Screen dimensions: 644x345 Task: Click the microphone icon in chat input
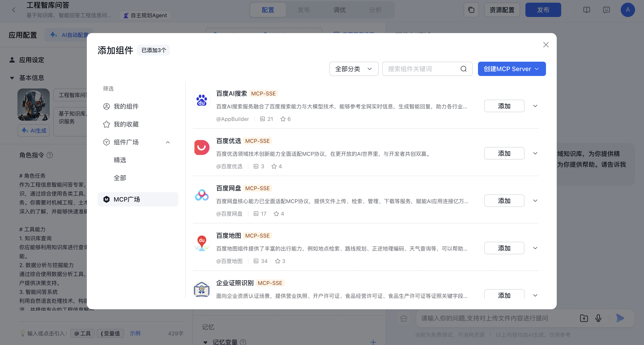[598, 318]
